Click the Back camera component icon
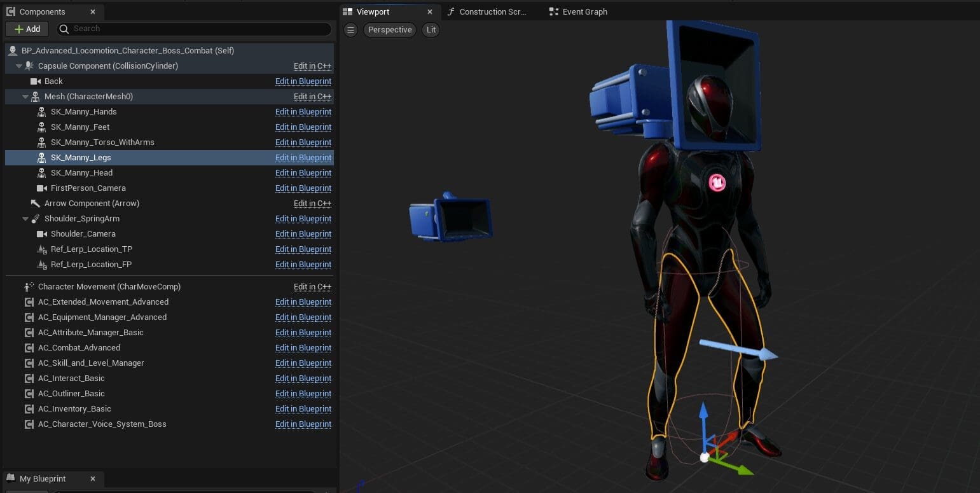This screenshot has width=980, height=493. pos(35,81)
